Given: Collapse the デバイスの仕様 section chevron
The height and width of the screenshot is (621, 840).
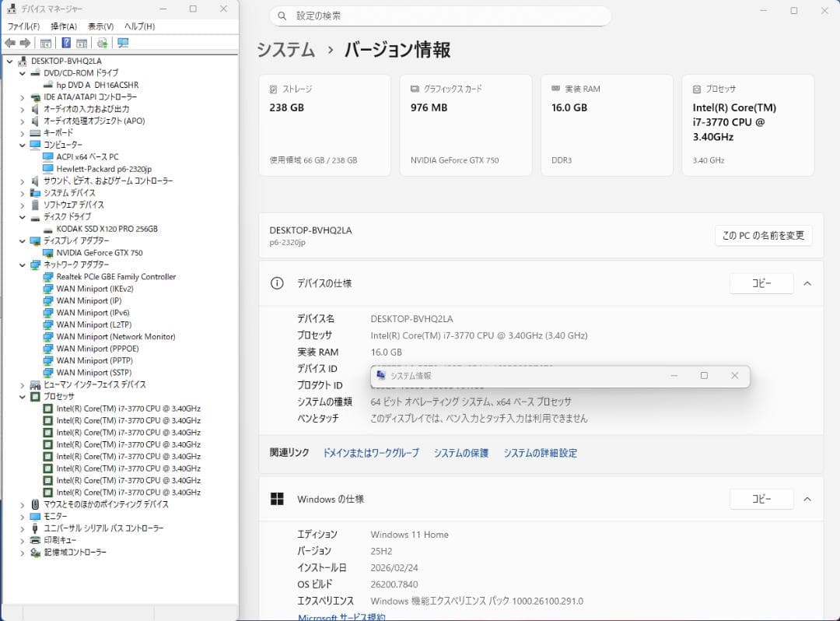Looking at the screenshot, I should pyautogui.click(x=807, y=283).
